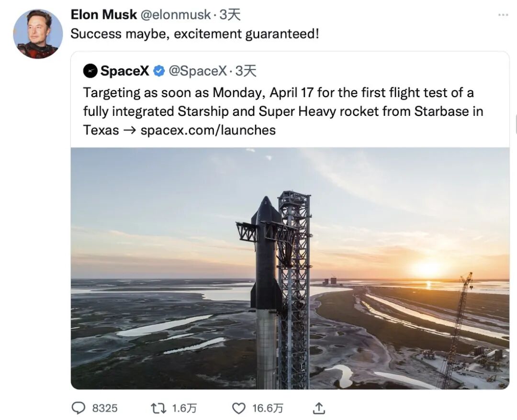Like the tweet with the heart icon

pos(238,408)
